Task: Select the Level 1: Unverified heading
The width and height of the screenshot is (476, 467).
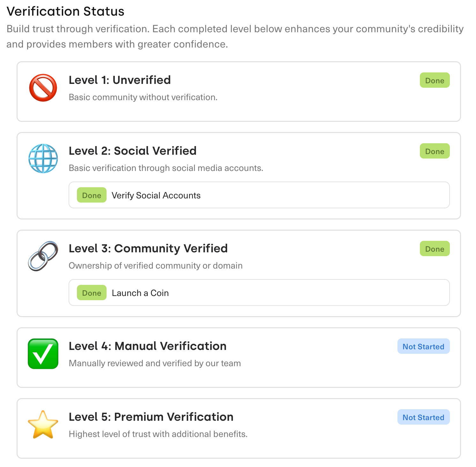Action: pyautogui.click(x=120, y=80)
